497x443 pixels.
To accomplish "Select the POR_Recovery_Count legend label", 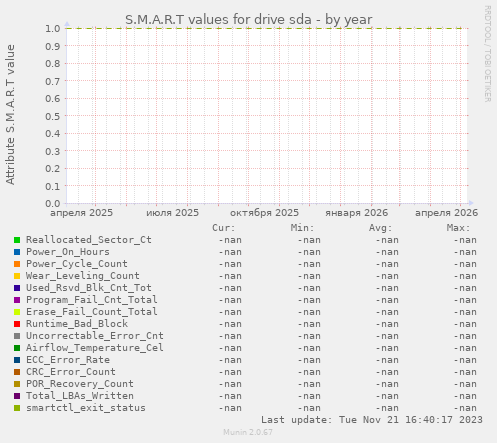I will pyautogui.click(x=80, y=384).
